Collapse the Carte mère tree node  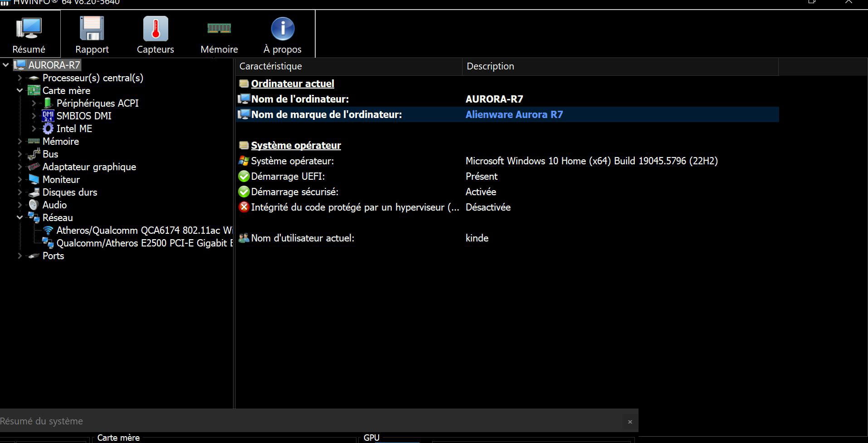click(x=20, y=90)
